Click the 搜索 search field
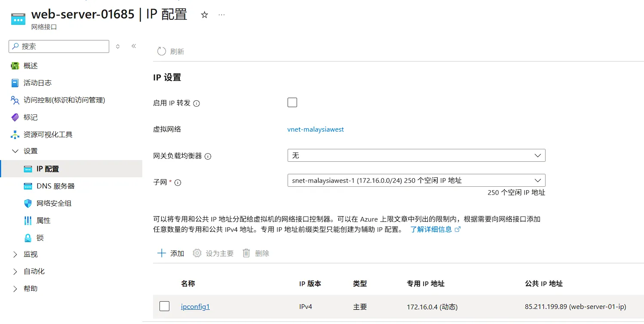The width and height of the screenshot is (644, 324). tap(58, 46)
